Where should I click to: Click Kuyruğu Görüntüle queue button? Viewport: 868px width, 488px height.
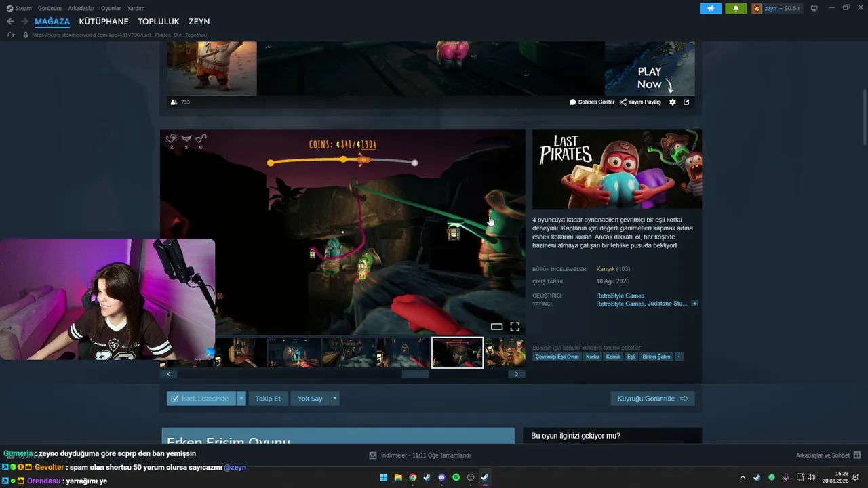pos(652,399)
